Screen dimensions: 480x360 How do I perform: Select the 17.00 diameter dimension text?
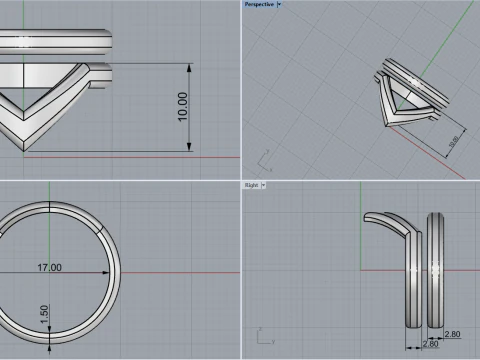[49, 268]
